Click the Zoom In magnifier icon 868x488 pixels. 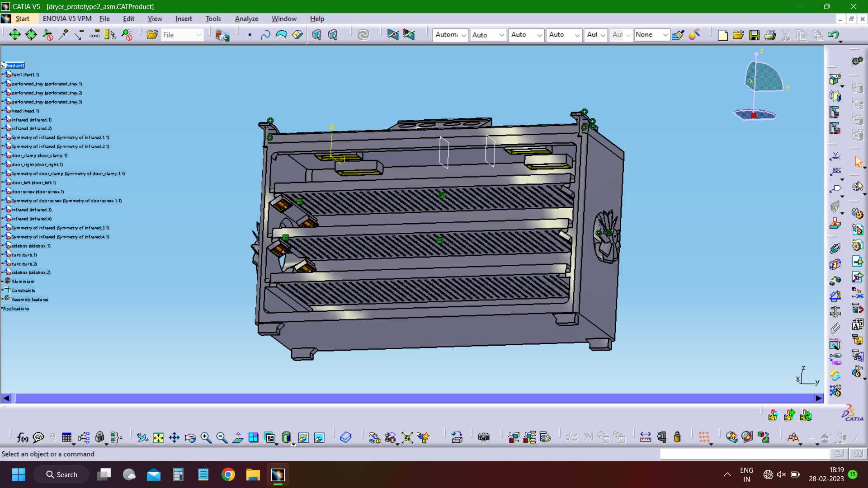(206, 437)
